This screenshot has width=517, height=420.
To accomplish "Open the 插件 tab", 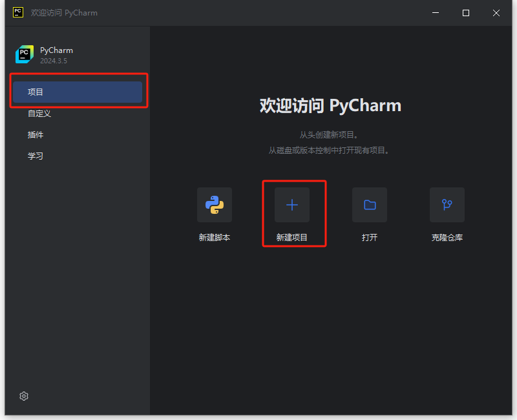I will [x=36, y=135].
